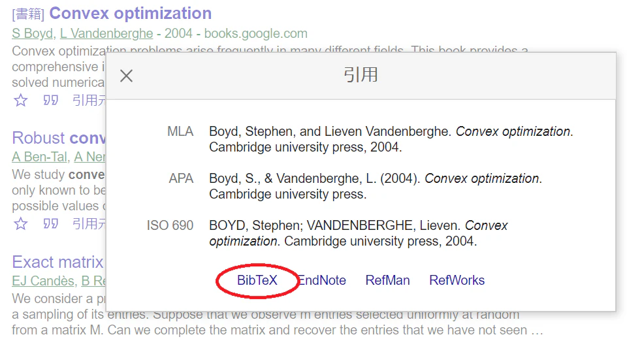
Task: Open the RefWorks export link
Action: (457, 280)
